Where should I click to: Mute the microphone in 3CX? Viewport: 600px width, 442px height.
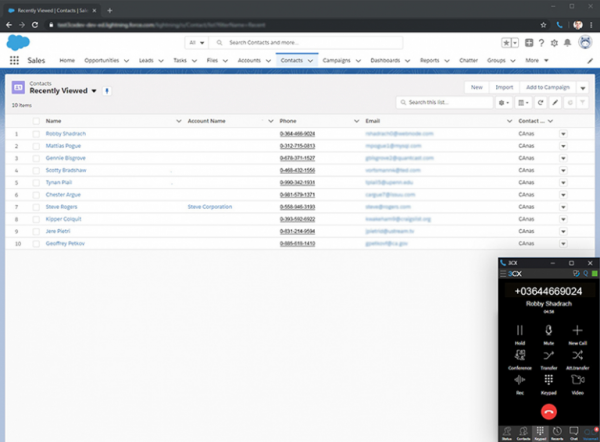tap(548, 332)
